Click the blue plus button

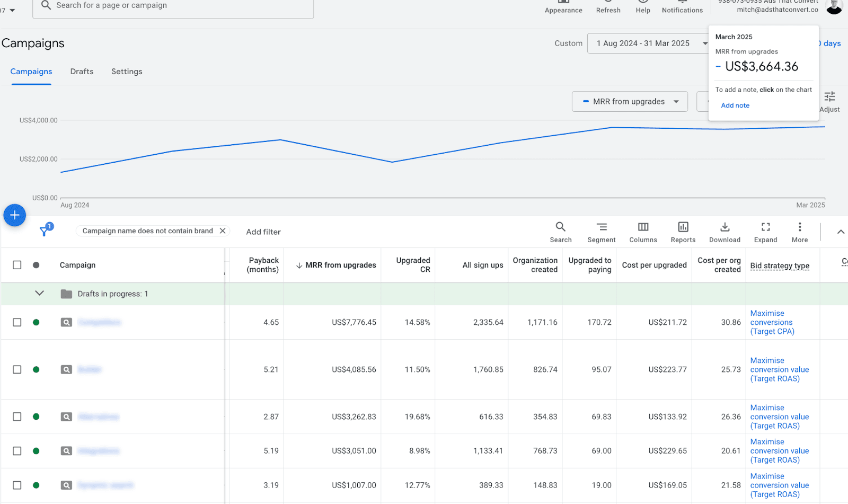click(14, 215)
